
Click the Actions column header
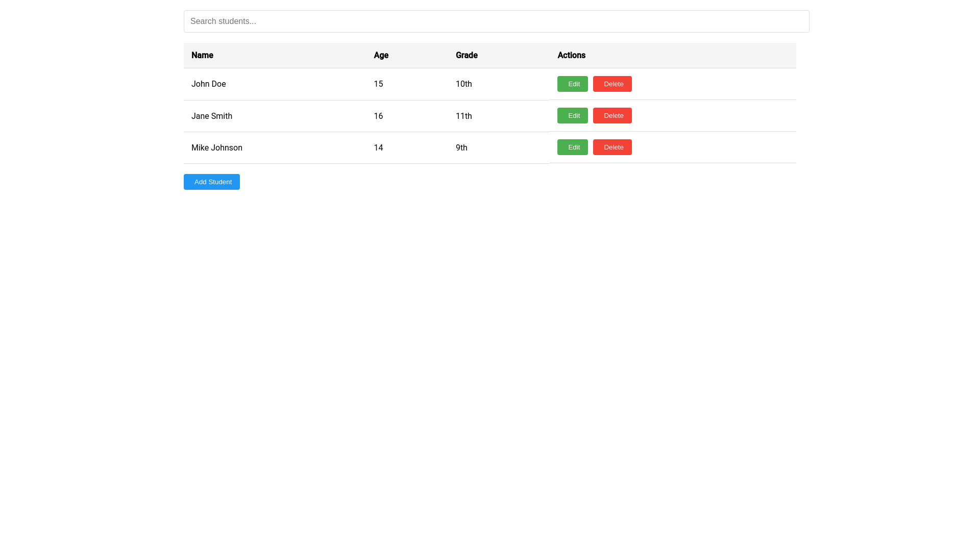pyautogui.click(x=571, y=55)
